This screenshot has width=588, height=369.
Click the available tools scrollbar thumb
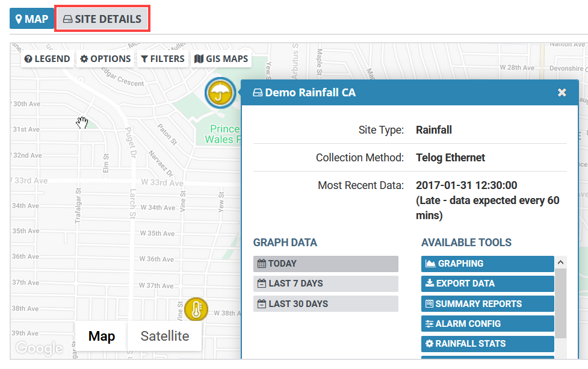[561, 303]
